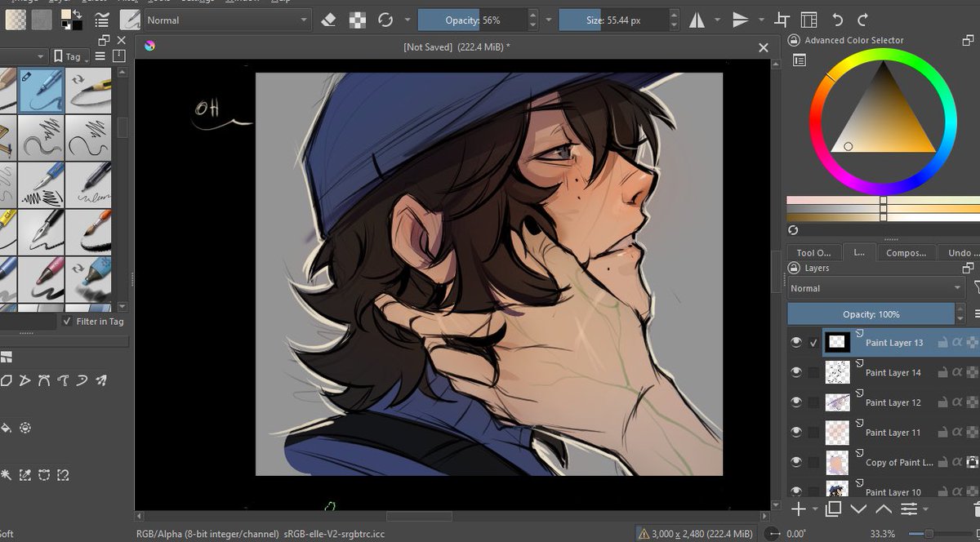Switch to the Compositions tab

tap(906, 253)
